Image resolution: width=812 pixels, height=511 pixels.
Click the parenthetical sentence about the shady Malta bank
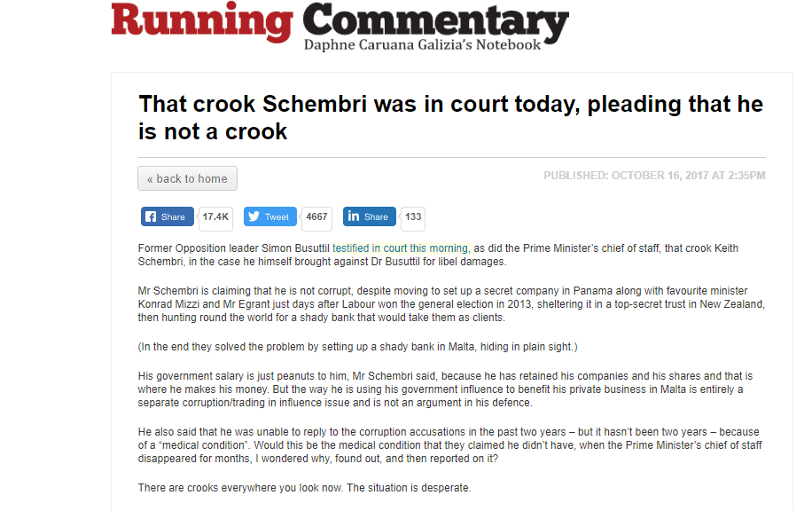[357, 346]
